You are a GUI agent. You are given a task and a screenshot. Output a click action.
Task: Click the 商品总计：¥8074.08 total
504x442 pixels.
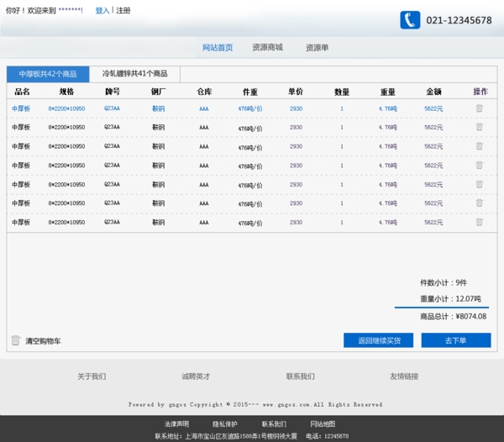454,317
